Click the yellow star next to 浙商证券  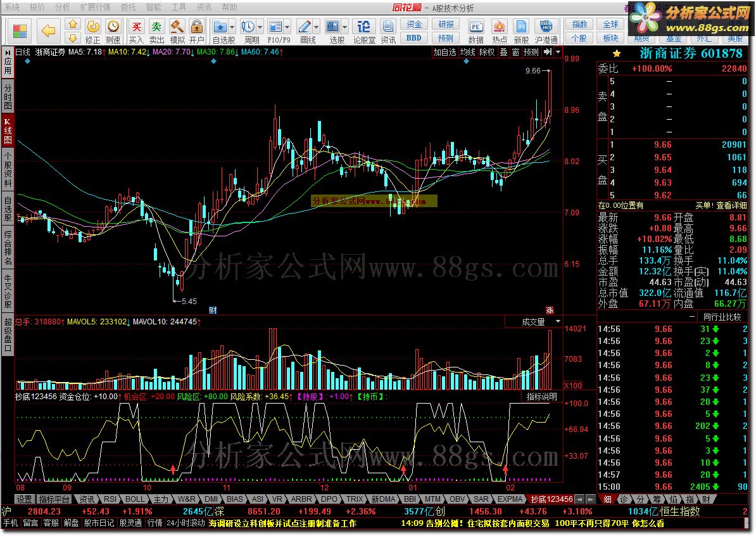pyautogui.click(x=617, y=54)
